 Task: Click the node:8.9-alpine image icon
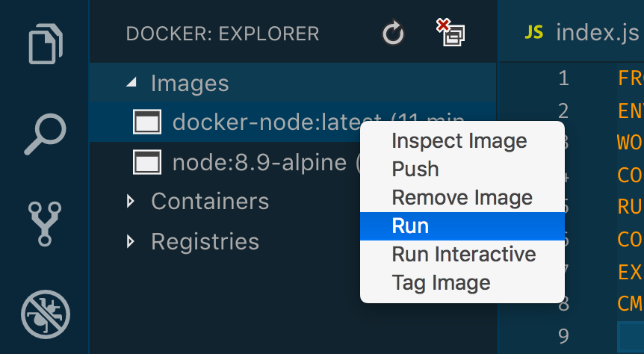pyautogui.click(x=147, y=162)
